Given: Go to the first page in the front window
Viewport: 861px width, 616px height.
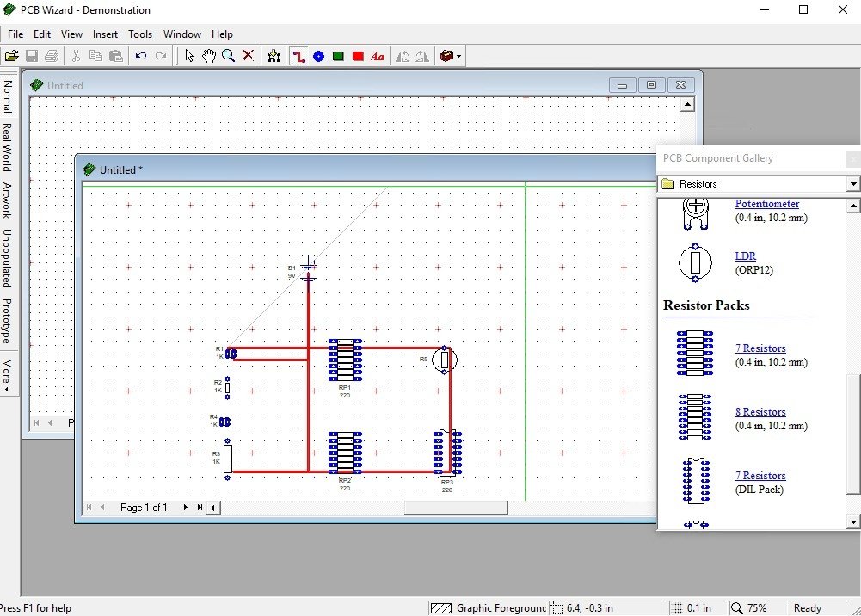Looking at the screenshot, I should tap(89, 508).
